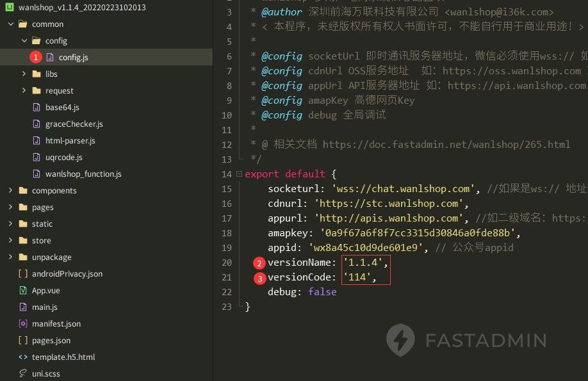588x381 pixels.
Task: Click the request folder icon
Action: 37,90
